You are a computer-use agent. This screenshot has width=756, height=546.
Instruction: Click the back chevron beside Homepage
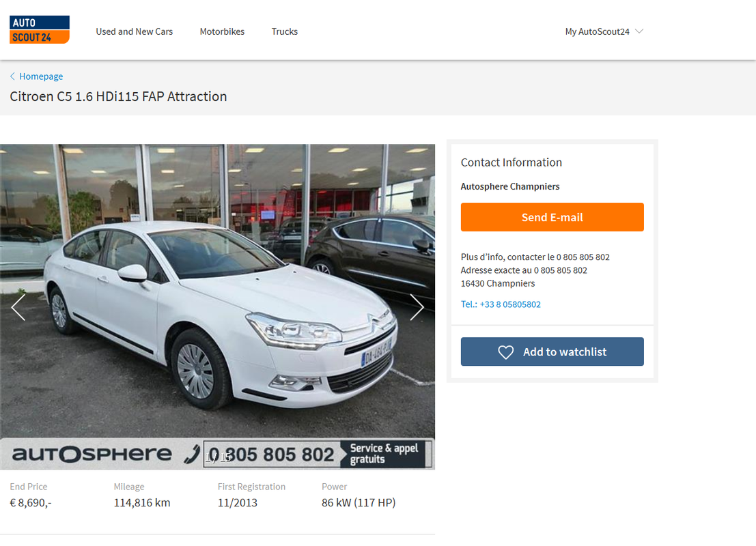pos(12,76)
